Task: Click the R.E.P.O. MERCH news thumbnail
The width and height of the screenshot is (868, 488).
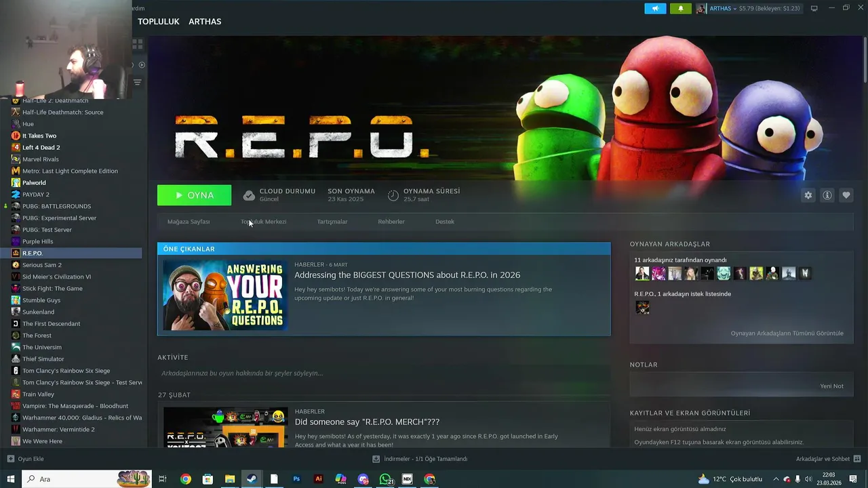Action: pos(225,427)
